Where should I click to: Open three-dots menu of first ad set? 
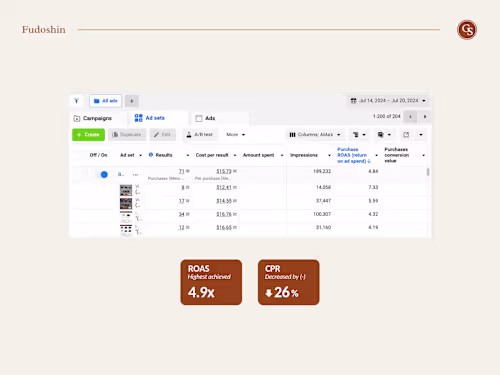coord(135,175)
